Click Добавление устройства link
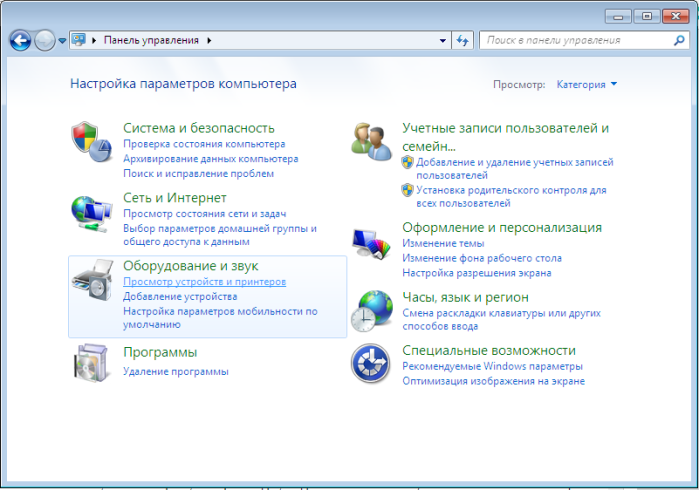 [x=180, y=296]
